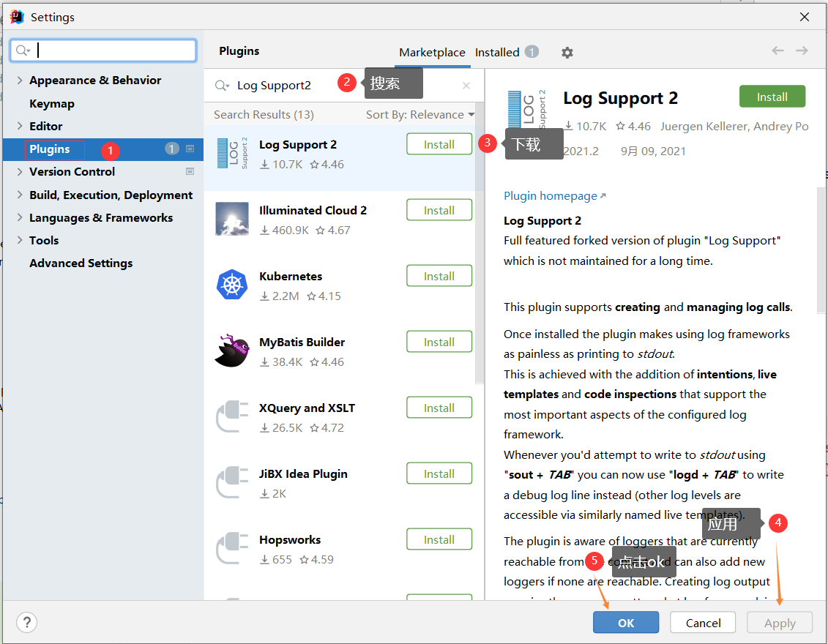Close the Settings dialog

[x=805, y=17]
